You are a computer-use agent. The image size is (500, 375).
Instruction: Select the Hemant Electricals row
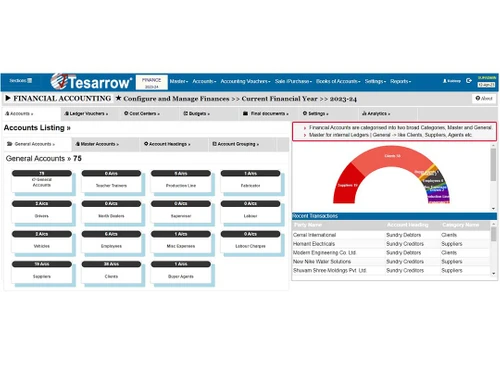click(391, 244)
